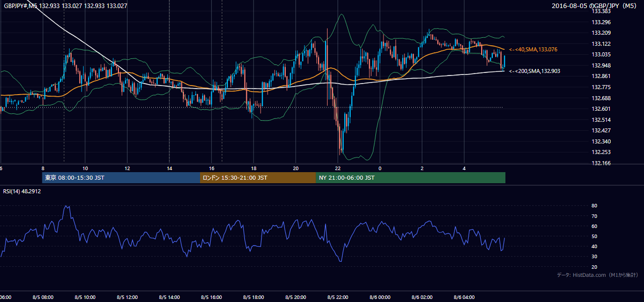Viewport: 644px width, 302px height.
Task: Click price axis value 132.166
Action: tap(601, 163)
